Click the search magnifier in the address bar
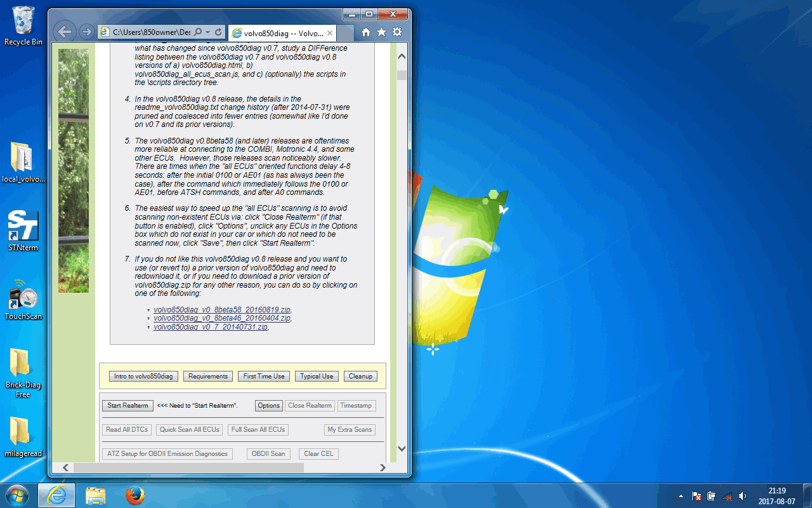Image resolution: width=812 pixels, height=508 pixels. (x=197, y=32)
